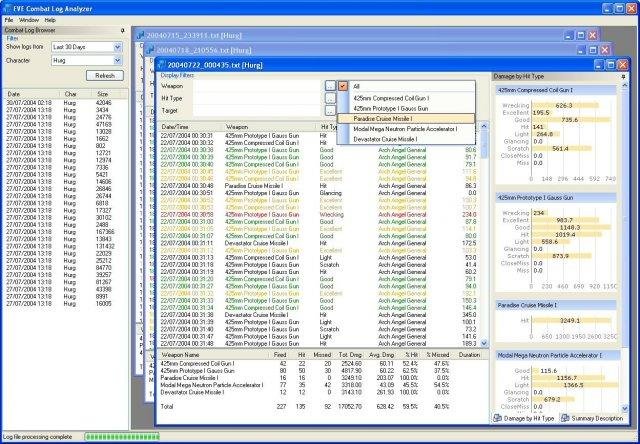This screenshot has height=444, width=640.
Task: Minimize the 20040715_233911.txt window
Action: click(569, 36)
